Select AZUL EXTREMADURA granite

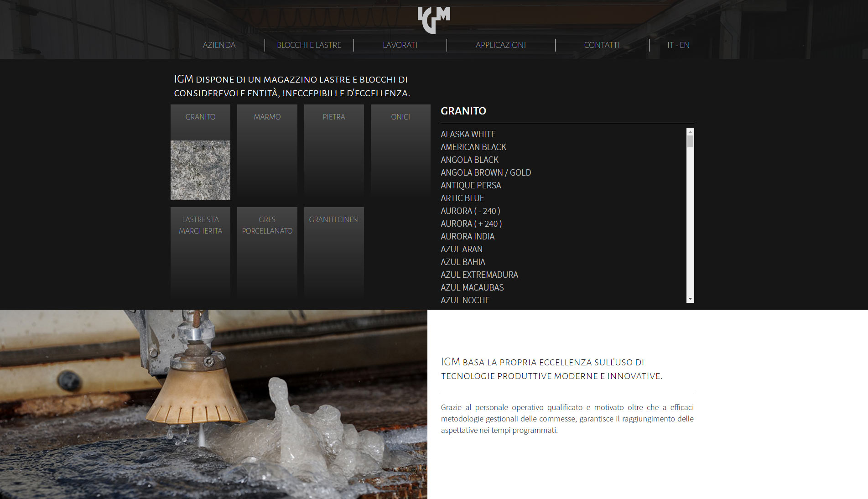[479, 275]
